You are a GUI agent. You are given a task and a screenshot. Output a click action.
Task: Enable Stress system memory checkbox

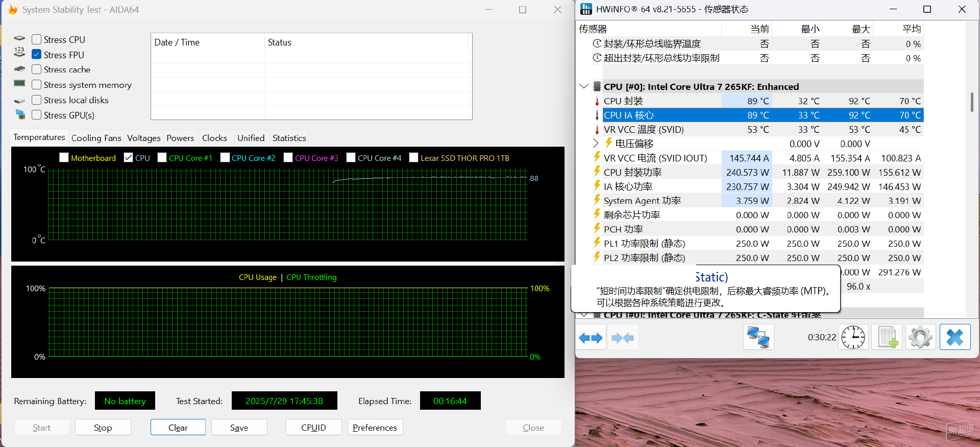(36, 85)
